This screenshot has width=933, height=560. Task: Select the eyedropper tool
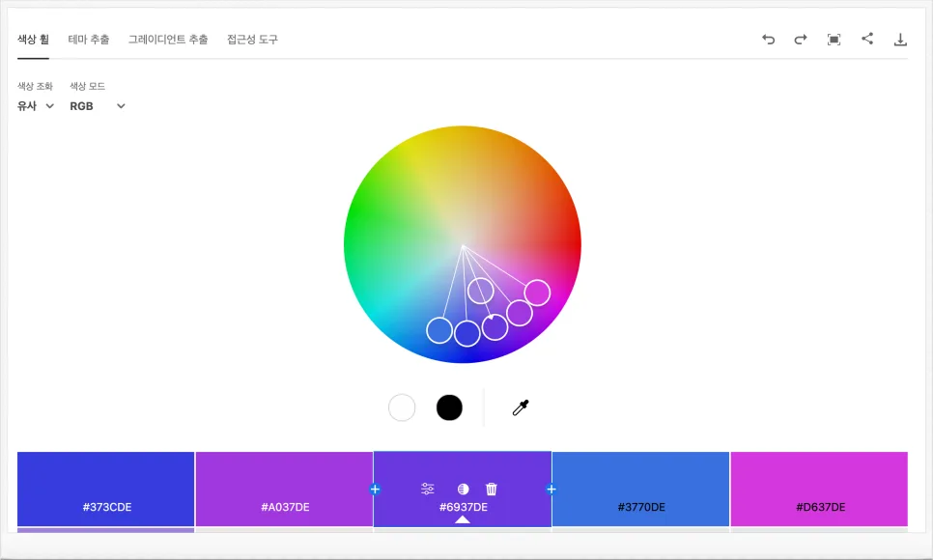click(521, 407)
